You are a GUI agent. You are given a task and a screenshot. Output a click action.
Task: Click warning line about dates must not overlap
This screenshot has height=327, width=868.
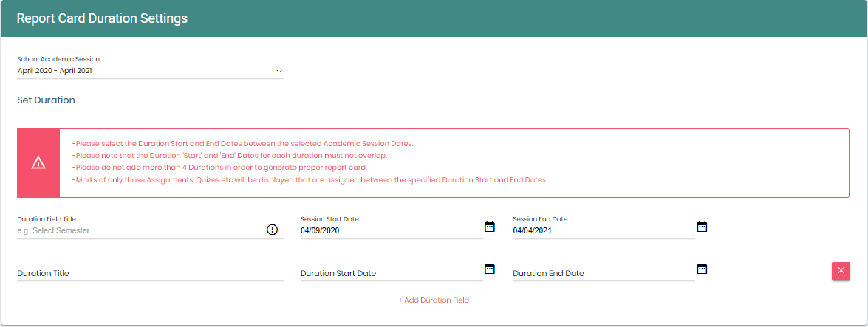(229, 156)
